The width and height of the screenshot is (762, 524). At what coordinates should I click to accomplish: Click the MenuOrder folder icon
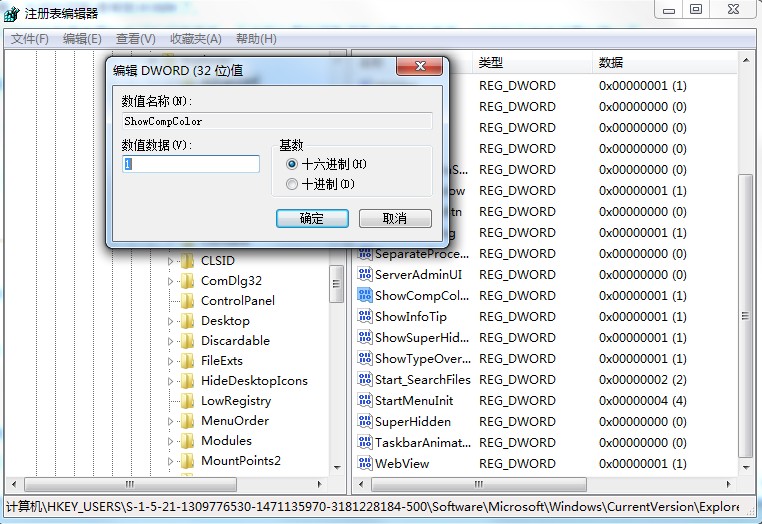pyautogui.click(x=188, y=421)
